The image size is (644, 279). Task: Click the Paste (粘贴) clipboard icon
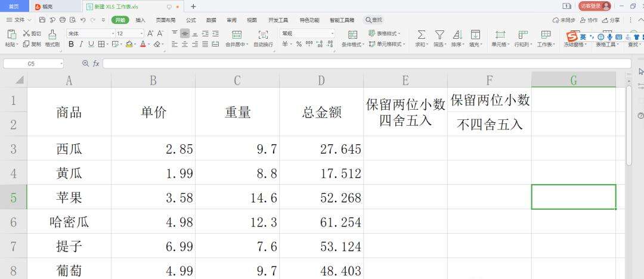pyautogui.click(x=11, y=34)
